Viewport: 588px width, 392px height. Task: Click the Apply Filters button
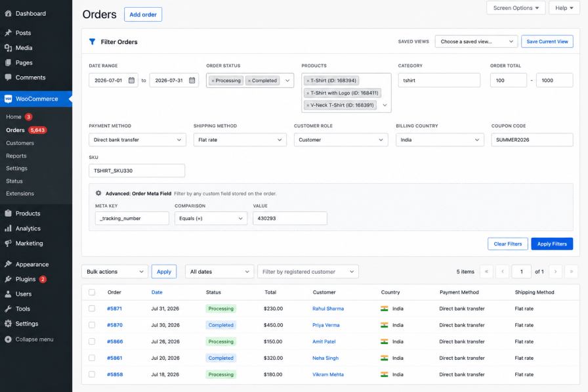coord(552,244)
